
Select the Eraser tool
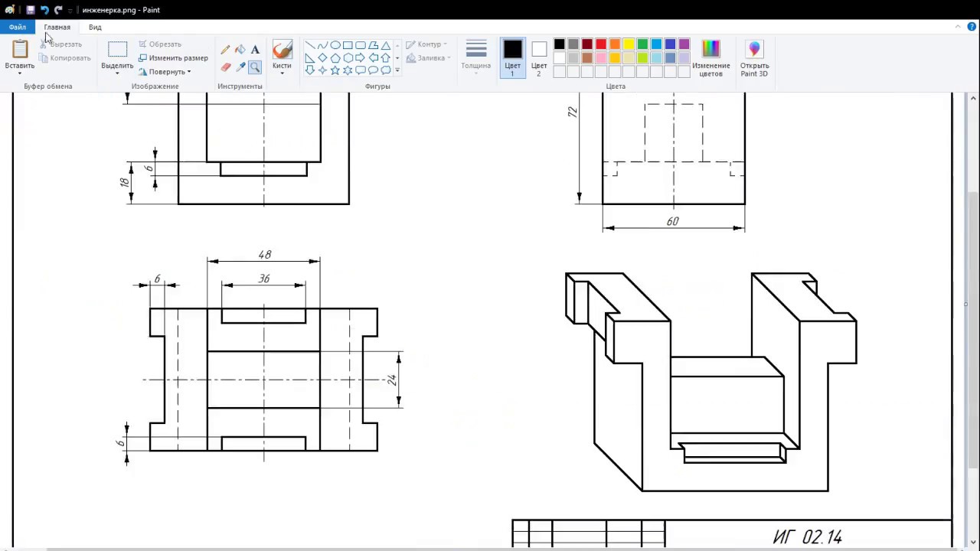(x=225, y=67)
